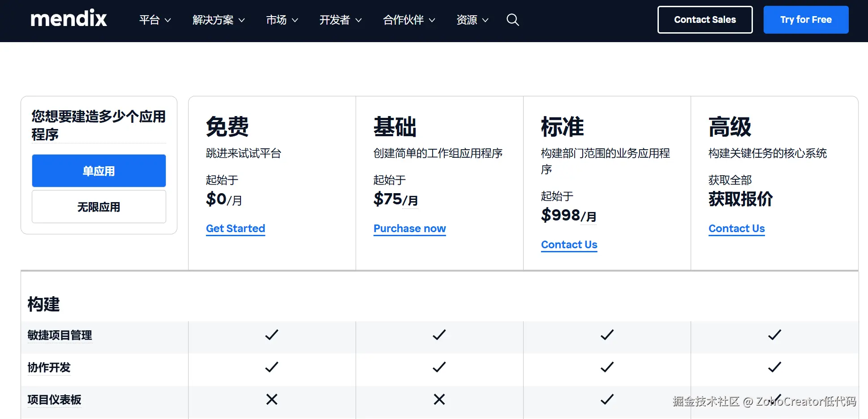Viewport: 868px width, 419px height.
Task: Expand the 平台 navigation menu
Action: 155,20
